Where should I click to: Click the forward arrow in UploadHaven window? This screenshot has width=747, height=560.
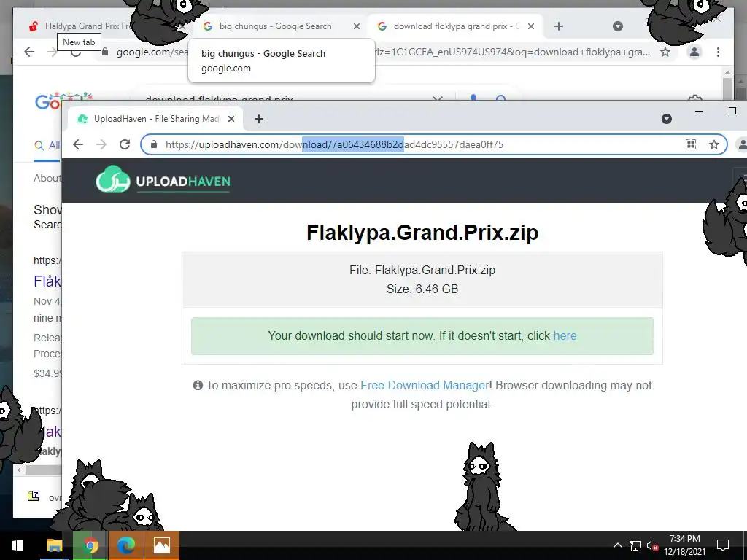pos(101,144)
